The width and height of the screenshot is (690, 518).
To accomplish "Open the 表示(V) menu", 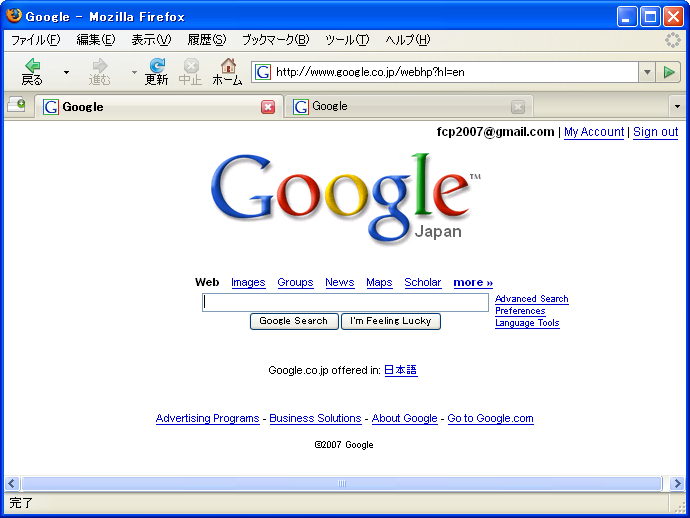I will click(151, 40).
